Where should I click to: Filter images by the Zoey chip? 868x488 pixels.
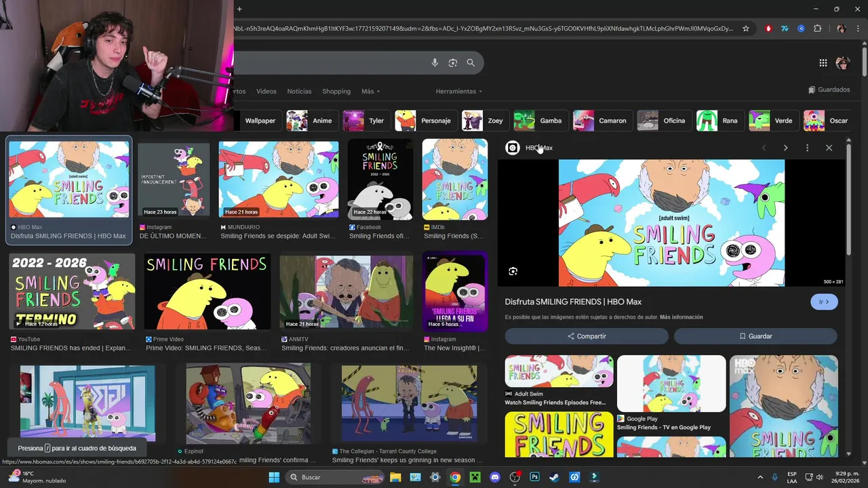(x=485, y=121)
